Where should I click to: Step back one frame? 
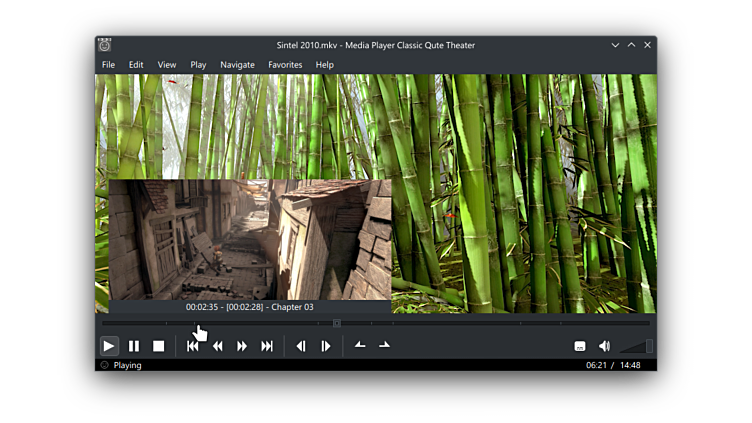pyautogui.click(x=301, y=346)
